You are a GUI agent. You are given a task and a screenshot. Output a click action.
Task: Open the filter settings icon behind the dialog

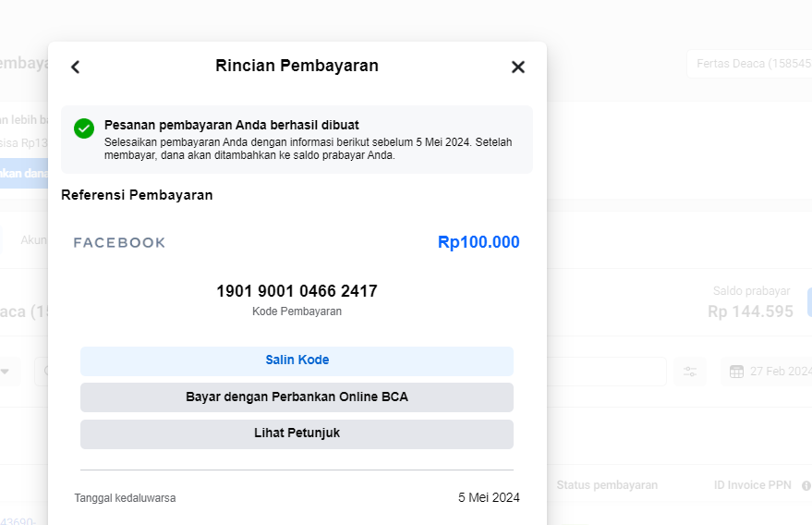point(690,372)
